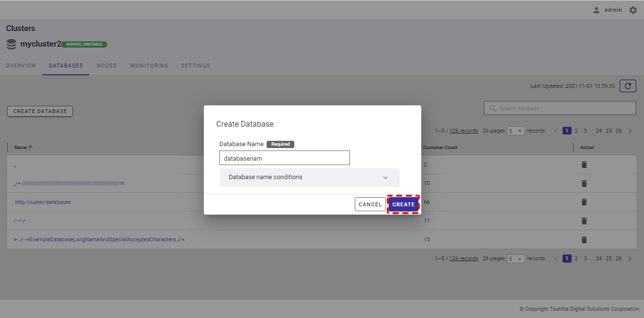Open the settings gear icon
644x318 pixels.
click(x=633, y=10)
